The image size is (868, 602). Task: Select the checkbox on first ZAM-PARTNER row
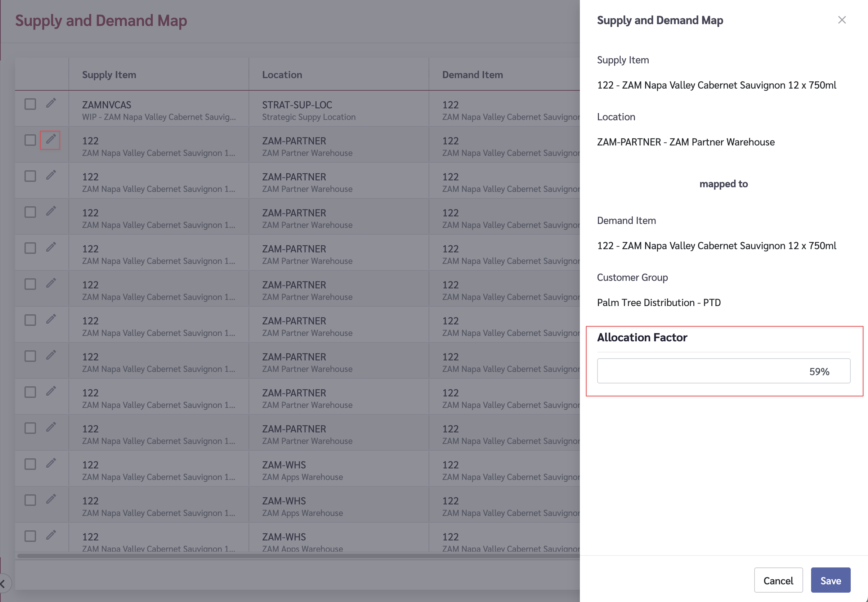30,140
